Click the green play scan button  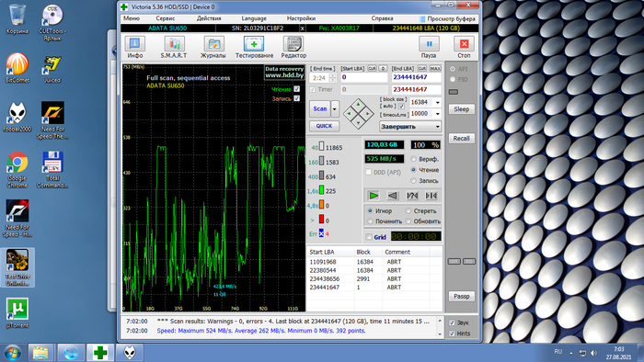click(x=374, y=196)
